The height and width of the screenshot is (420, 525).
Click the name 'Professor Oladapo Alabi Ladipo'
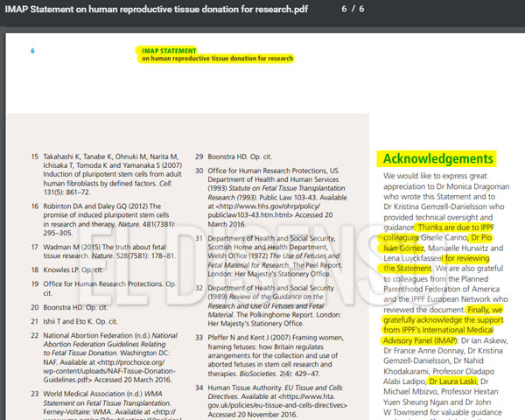[439, 376]
